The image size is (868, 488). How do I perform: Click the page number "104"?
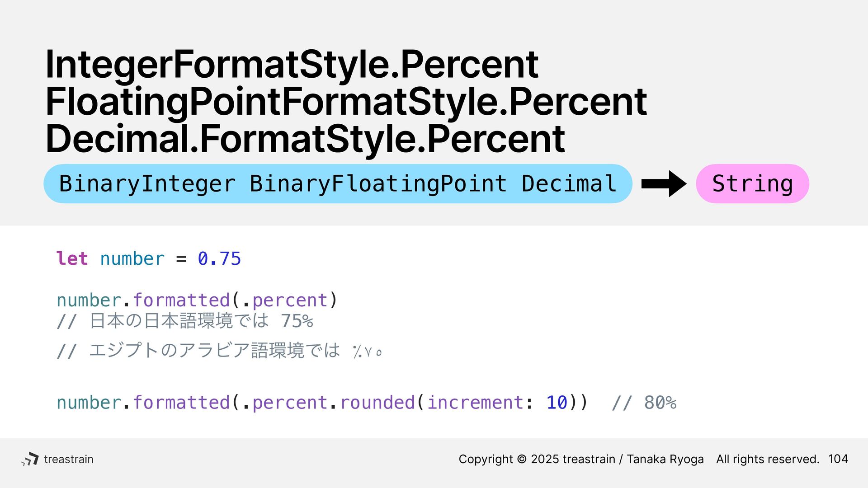tap(838, 459)
